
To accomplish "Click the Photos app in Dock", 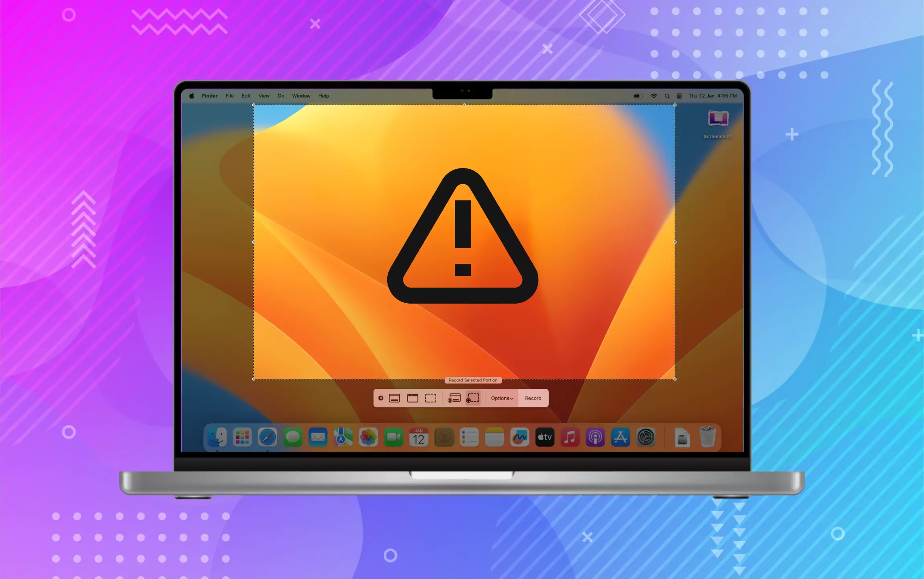I will pyautogui.click(x=368, y=437).
